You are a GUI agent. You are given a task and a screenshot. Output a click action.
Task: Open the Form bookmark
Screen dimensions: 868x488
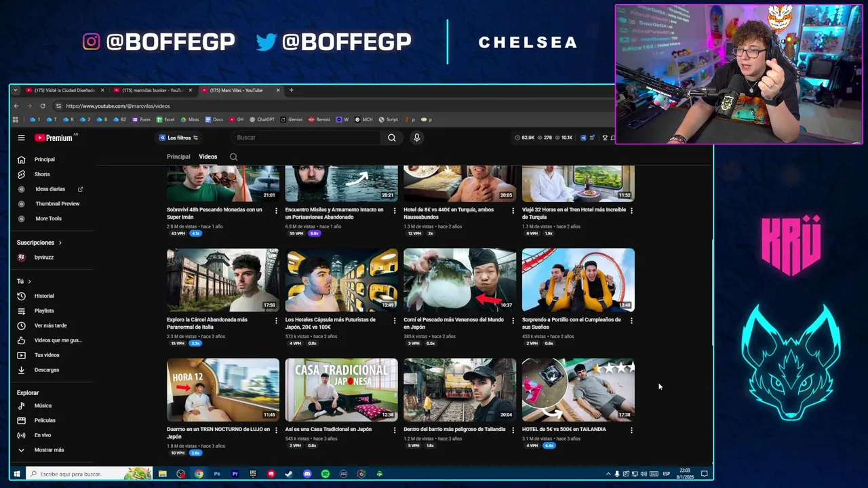141,119
